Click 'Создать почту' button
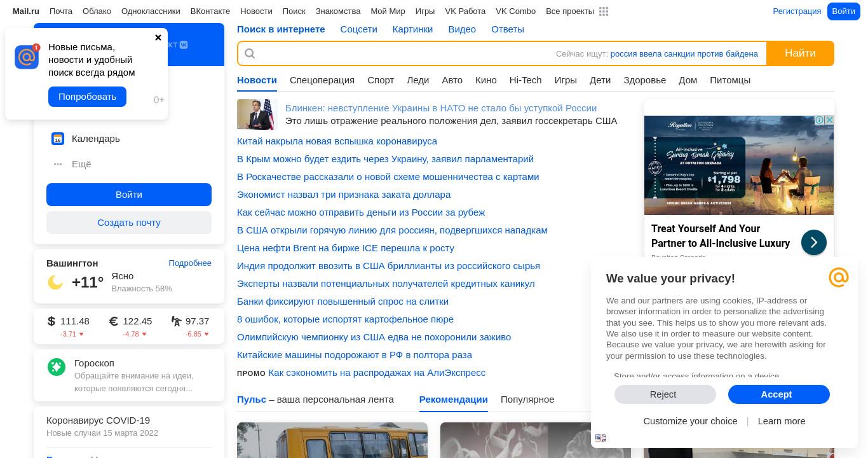This screenshot has width=868, height=458. (x=129, y=223)
